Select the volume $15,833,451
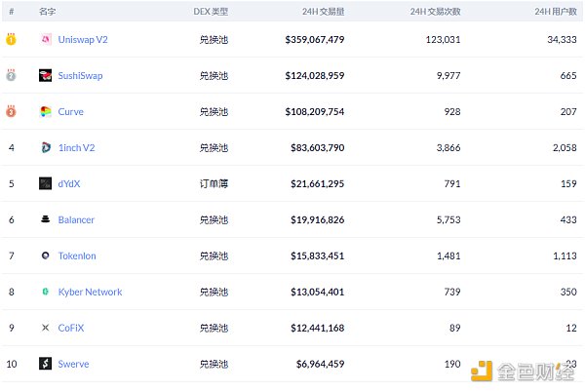This screenshot has height=392, width=585. pos(318,255)
